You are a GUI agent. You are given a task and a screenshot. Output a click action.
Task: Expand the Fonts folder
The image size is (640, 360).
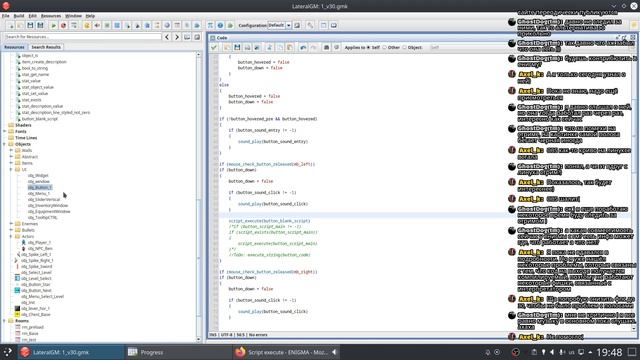(5, 131)
